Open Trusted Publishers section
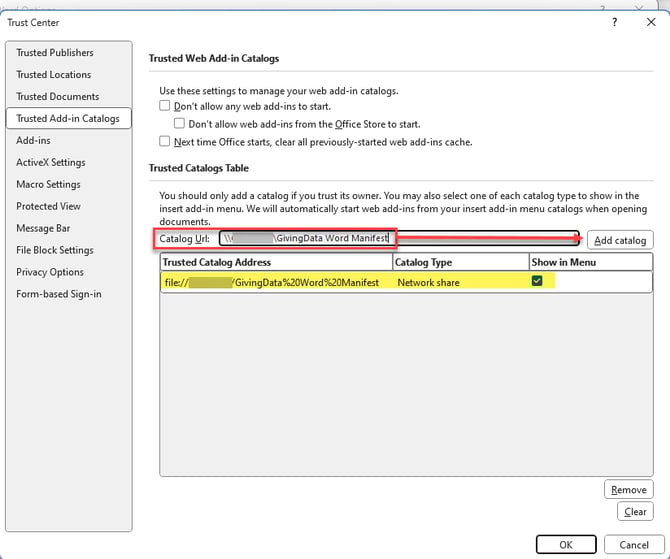Image resolution: width=670 pixels, height=559 pixels. pos(55,53)
